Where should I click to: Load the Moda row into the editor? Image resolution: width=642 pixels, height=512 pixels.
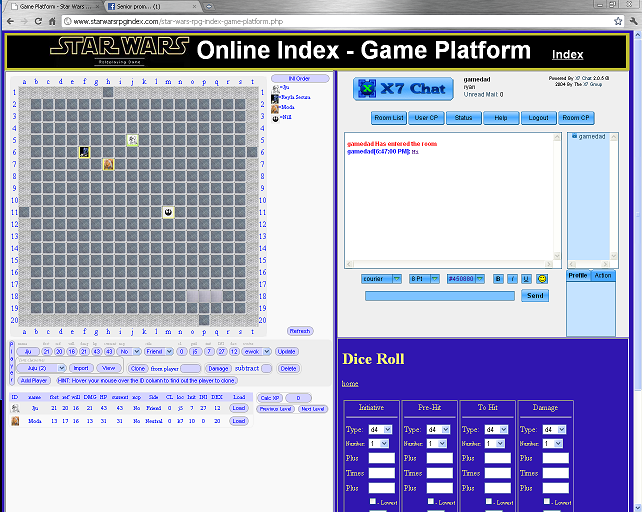(239, 421)
